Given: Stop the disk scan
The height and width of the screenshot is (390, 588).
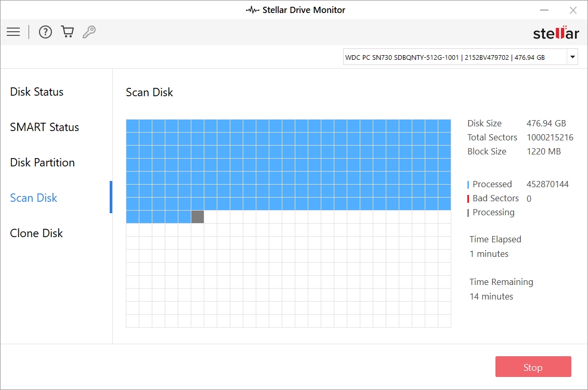Looking at the screenshot, I should (533, 367).
